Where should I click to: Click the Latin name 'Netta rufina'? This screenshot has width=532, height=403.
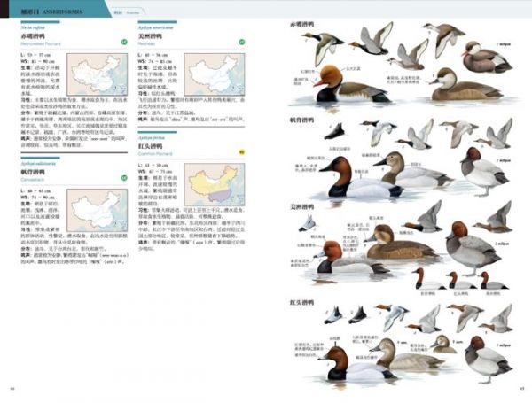[x=33, y=27]
